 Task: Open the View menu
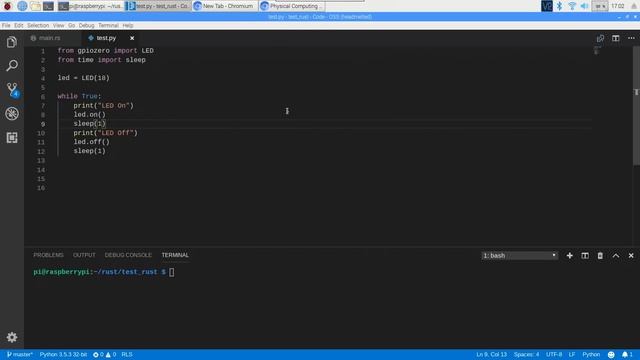pyautogui.click(x=59, y=25)
